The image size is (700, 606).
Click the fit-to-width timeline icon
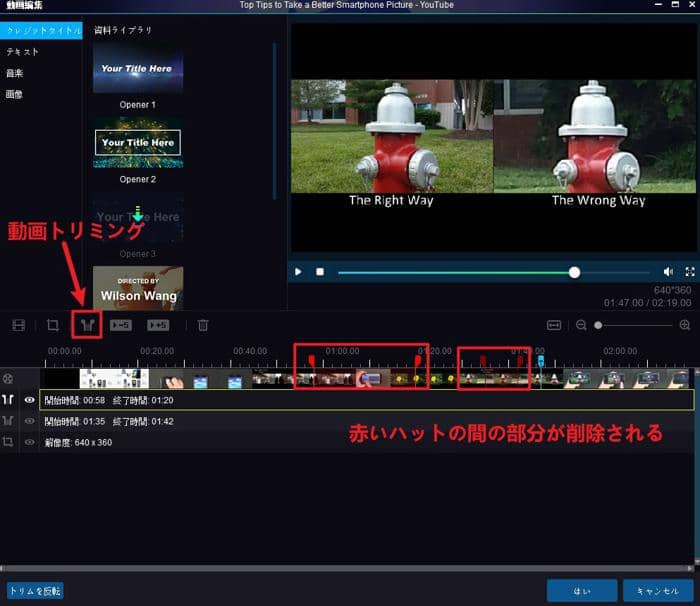click(x=554, y=325)
